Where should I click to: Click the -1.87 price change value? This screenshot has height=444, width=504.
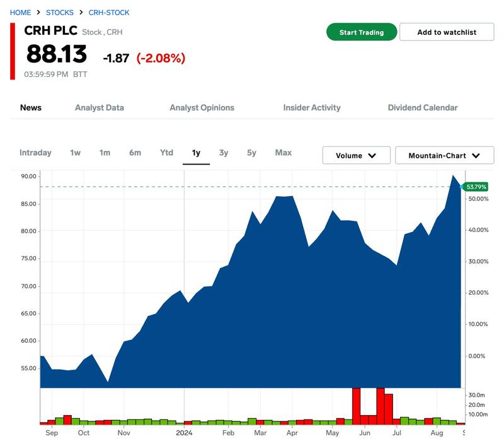[x=116, y=58]
